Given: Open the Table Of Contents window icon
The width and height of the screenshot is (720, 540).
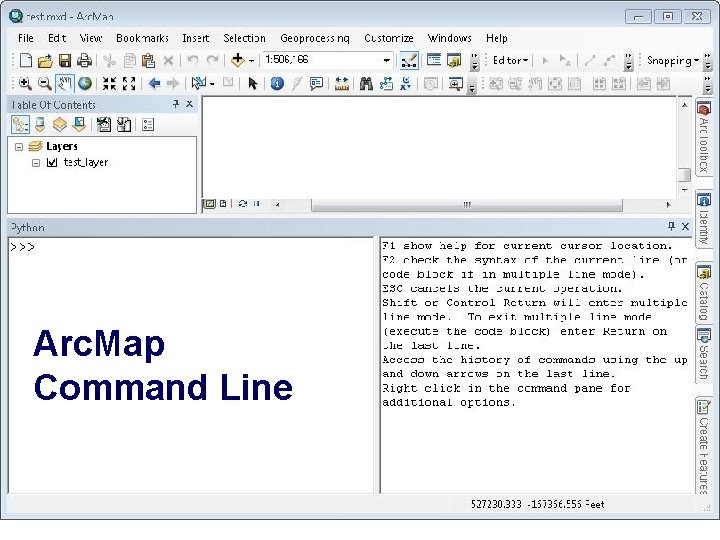Looking at the screenshot, I should point(433,60).
